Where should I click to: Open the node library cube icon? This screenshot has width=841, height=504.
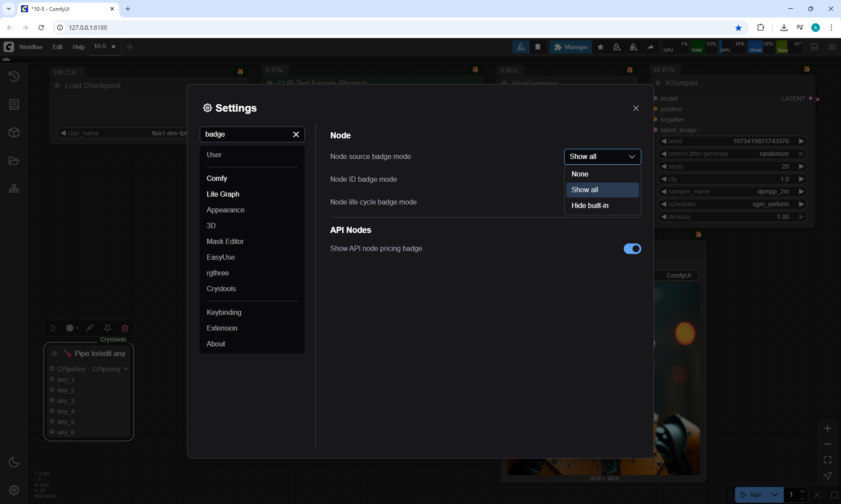(14, 133)
